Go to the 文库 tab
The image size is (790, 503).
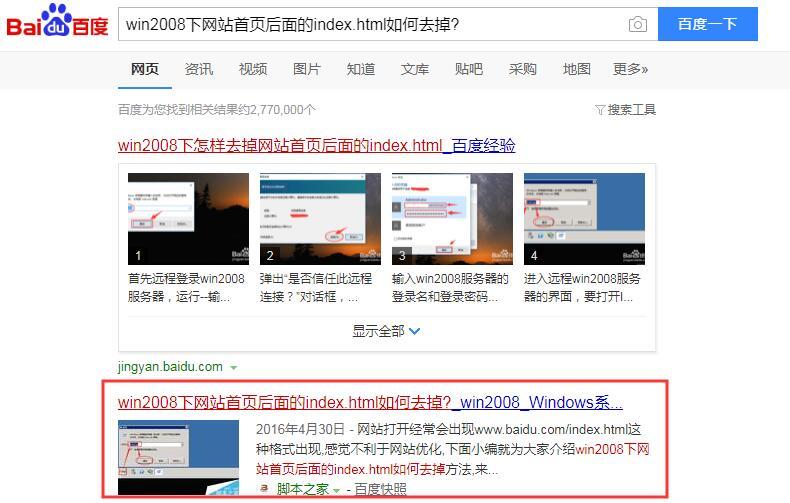[415, 69]
